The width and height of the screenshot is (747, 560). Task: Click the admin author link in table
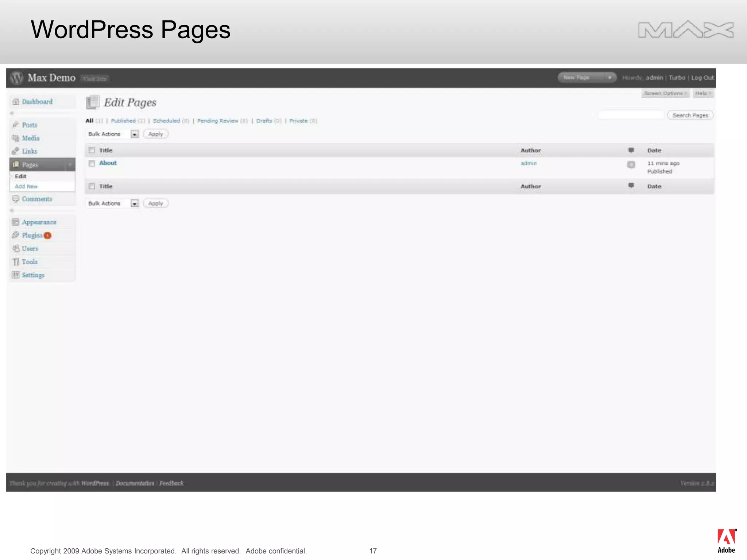pos(529,163)
